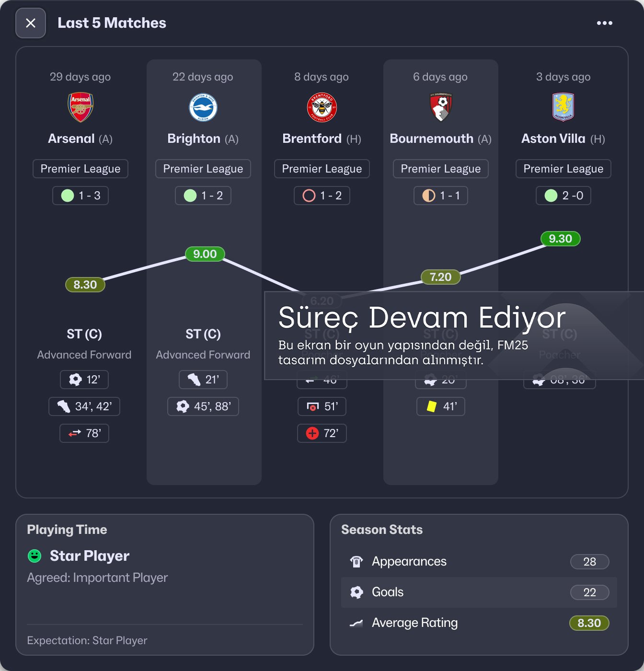The height and width of the screenshot is (671, 644).
Task: Click 'Expectation: Star Player' text
Action: click(87, 640)
